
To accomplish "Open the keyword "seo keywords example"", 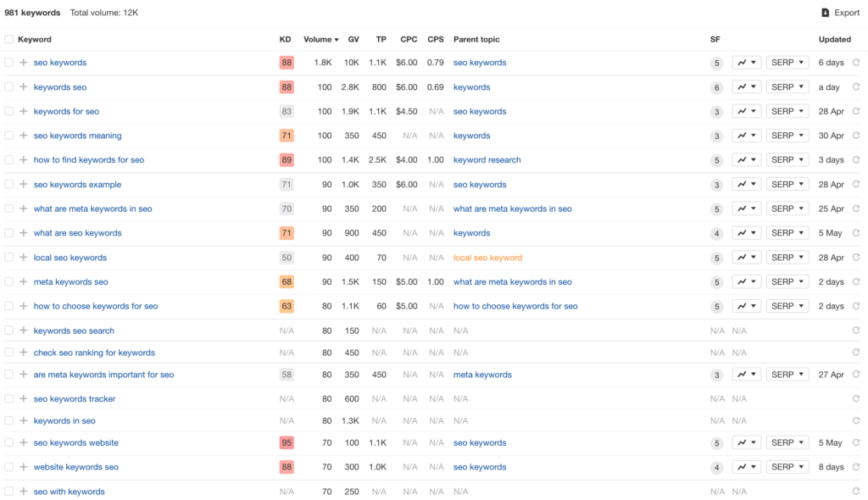I will pos(77,184).
